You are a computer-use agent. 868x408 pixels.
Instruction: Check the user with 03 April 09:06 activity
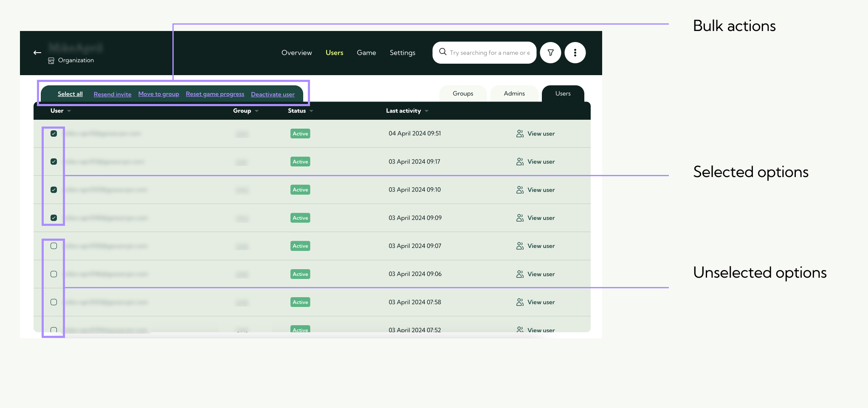54,274
